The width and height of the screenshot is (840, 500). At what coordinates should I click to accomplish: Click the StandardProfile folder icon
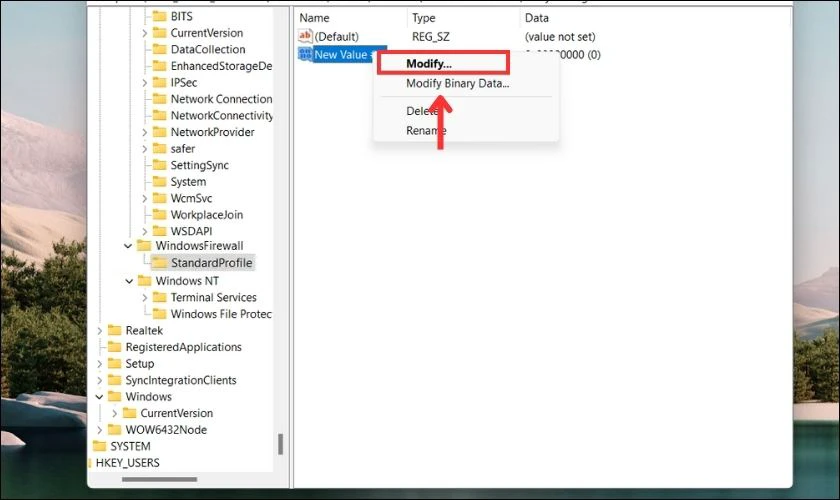pos(160,263)
